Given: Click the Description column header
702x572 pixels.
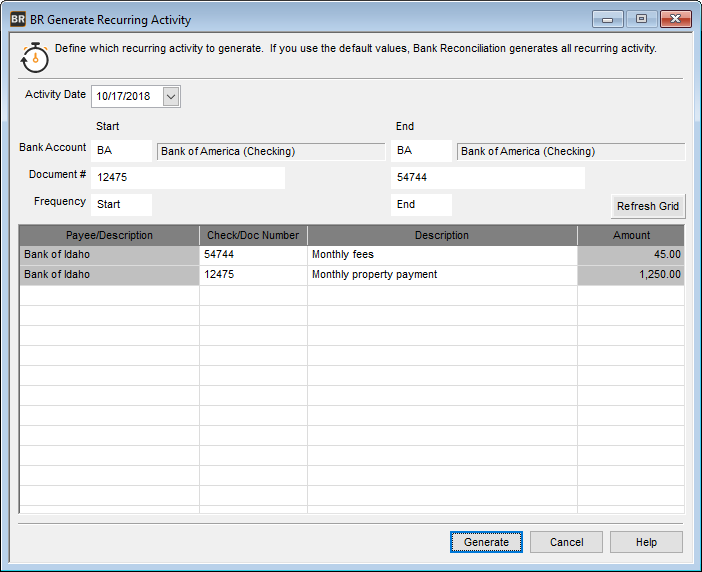Looking at the screenshot, I should pyautogui.click(x=442, y=235).
